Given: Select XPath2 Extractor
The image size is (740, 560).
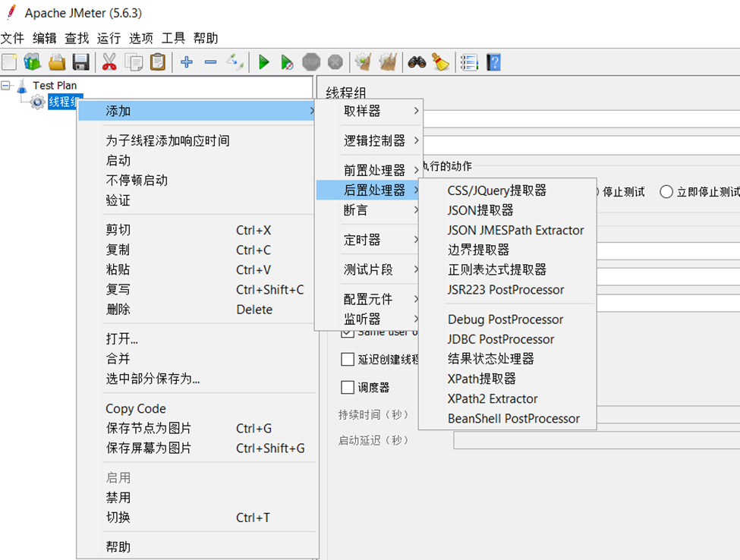Looking at the screenshot, I should 507,398.
